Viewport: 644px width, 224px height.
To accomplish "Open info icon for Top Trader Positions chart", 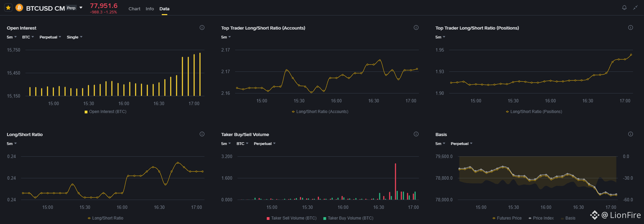I will pyautogui.click(x=631, y=27).
